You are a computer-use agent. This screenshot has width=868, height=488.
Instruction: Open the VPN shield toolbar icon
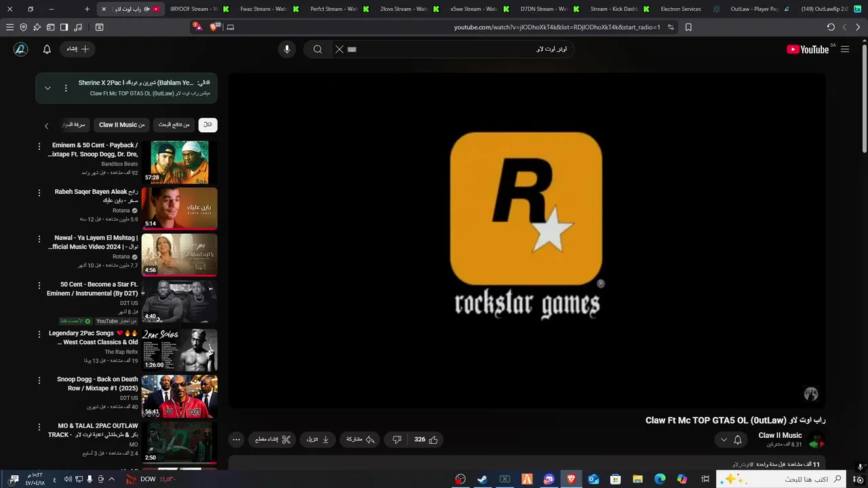23,27
